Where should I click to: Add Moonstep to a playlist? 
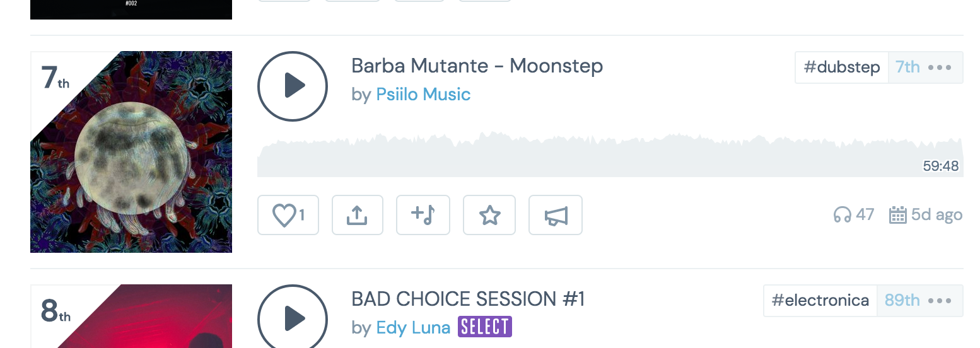coord(423,215)
